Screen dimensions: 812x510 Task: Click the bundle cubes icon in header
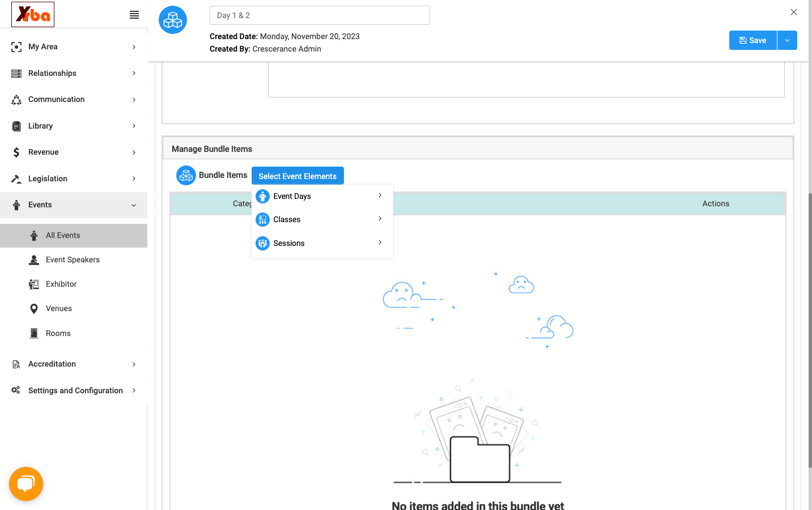173,20
